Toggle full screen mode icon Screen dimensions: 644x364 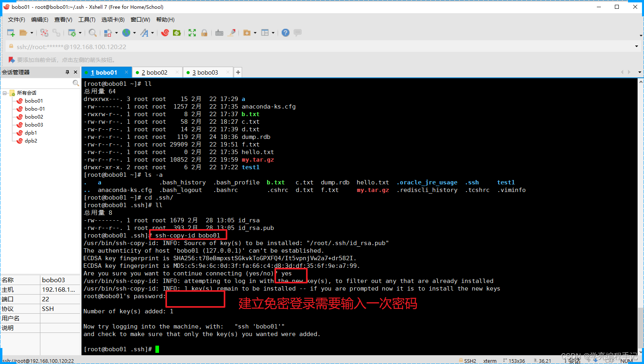click(192, 33)
